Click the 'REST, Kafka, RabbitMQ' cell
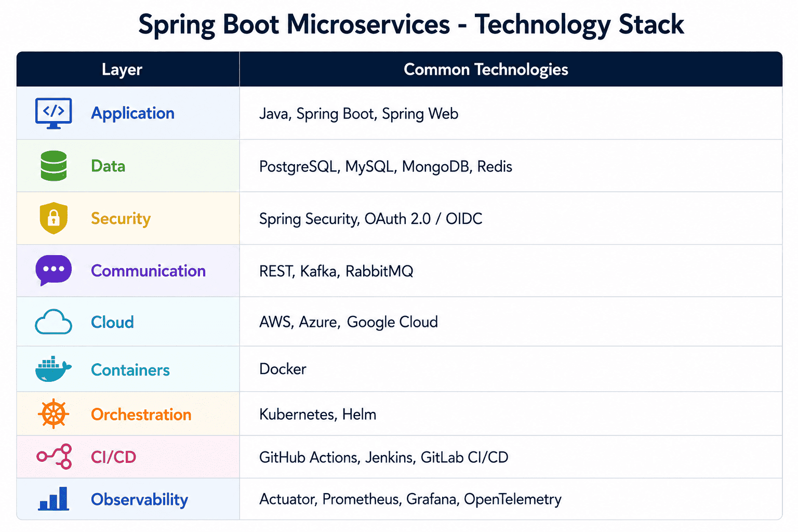Image resolution: width=798 pixels, height=532 pixels. pos(511,271)
